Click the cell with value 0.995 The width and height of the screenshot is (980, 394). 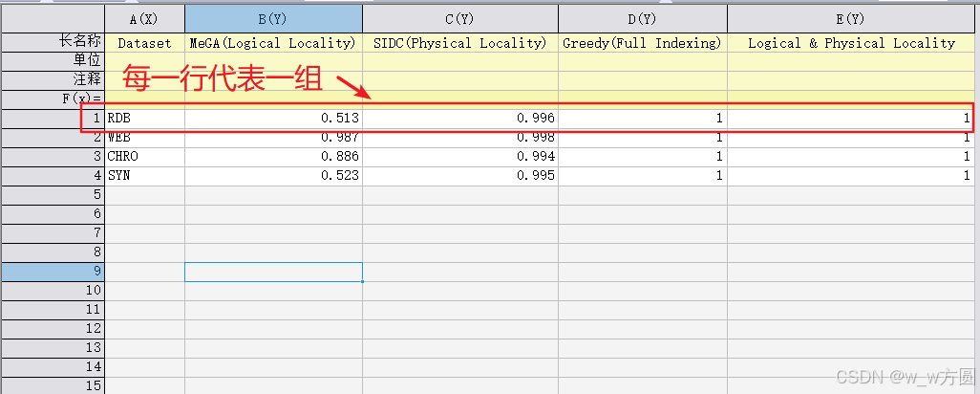click(x=460, y=176)
